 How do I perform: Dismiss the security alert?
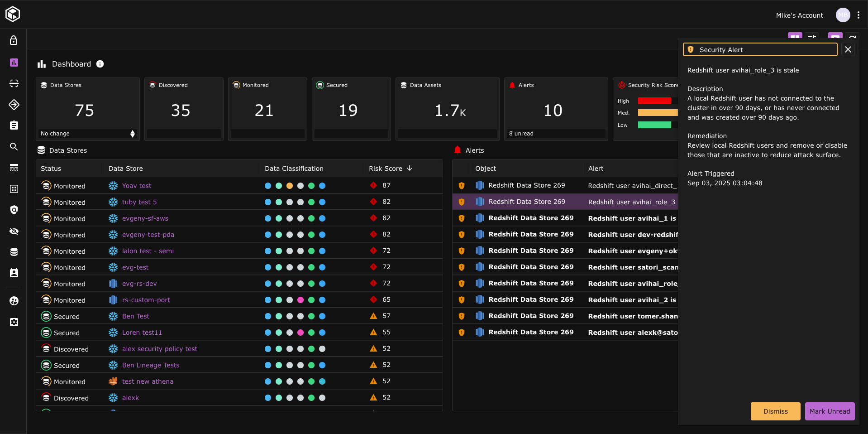coord(775,411)
